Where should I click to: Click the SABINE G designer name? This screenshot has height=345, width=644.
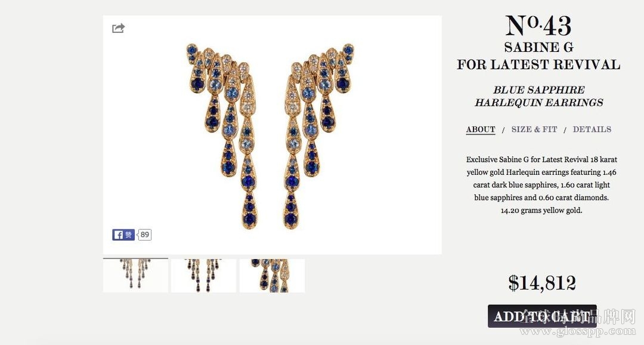point(539,48)
